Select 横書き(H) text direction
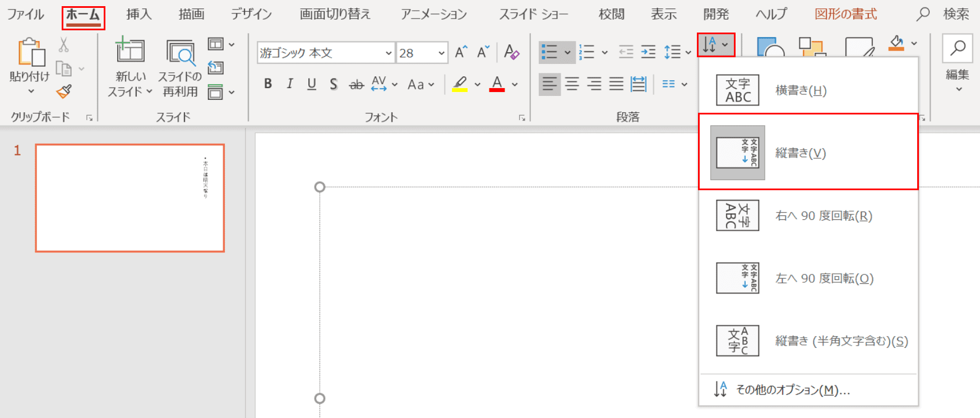The height and width of the screenshot is (418, 980). [808, 90]
